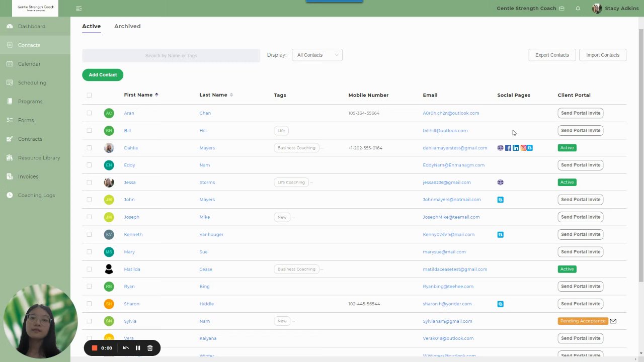
Task: Check the box for Bill Hill
Action: click(89, 131)
